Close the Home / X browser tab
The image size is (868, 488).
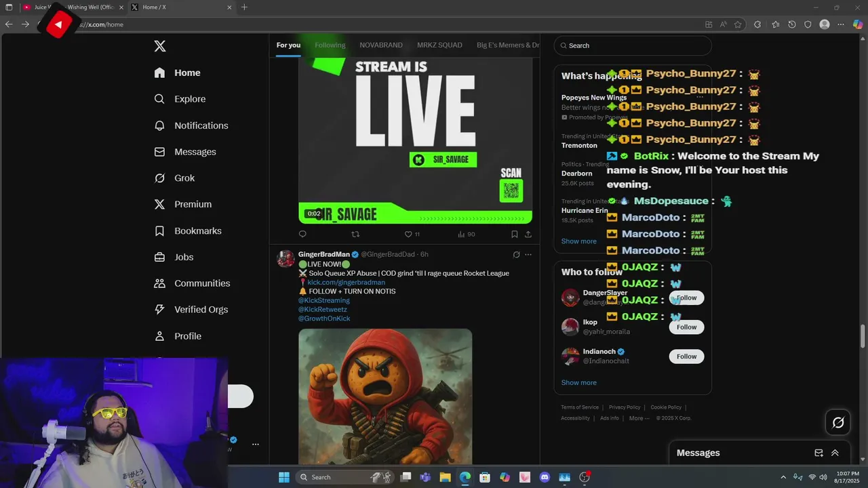click(x=229, y=7)
